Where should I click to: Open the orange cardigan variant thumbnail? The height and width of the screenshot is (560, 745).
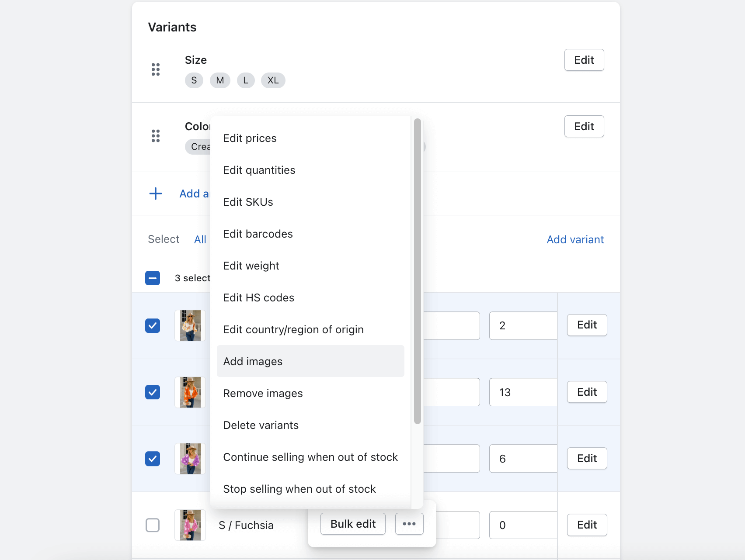pos(190,392)
